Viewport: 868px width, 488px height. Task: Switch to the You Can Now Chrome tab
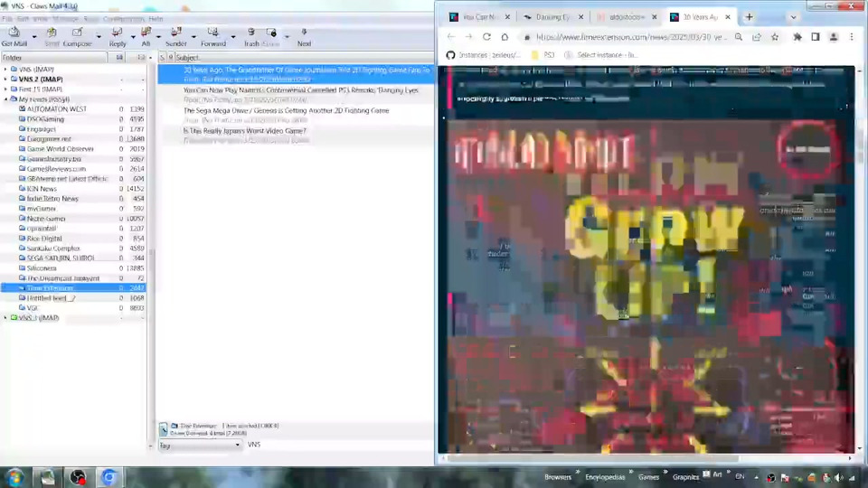coord(479,17)
